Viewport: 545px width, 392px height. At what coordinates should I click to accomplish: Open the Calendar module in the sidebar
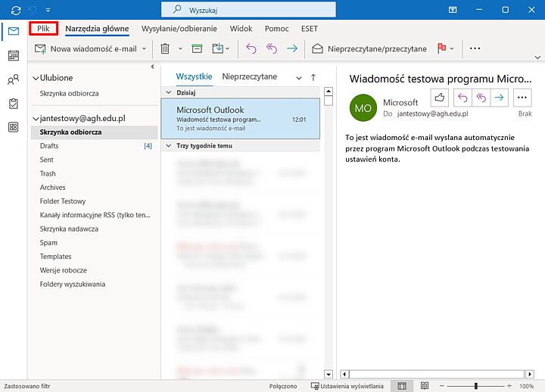tap(14, 55)
